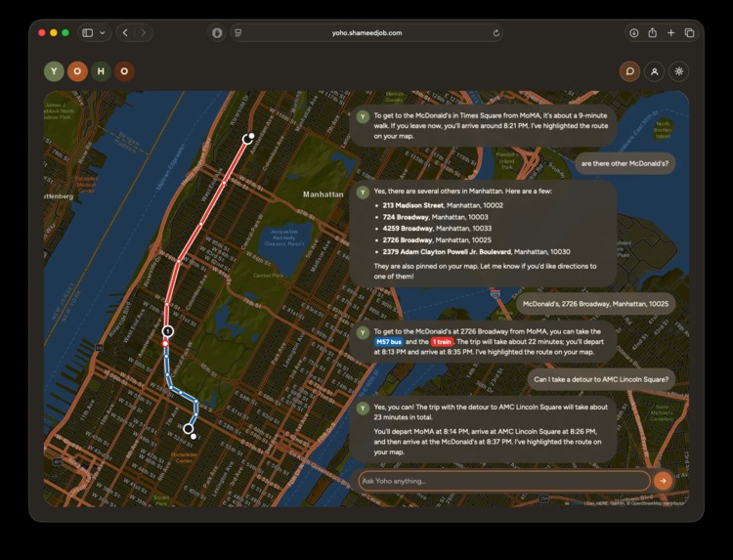Image resolution: width=733 pixels, height=560 pixels.
Task: Focus the Ask Yoho anything input
Action: point(504,481)
